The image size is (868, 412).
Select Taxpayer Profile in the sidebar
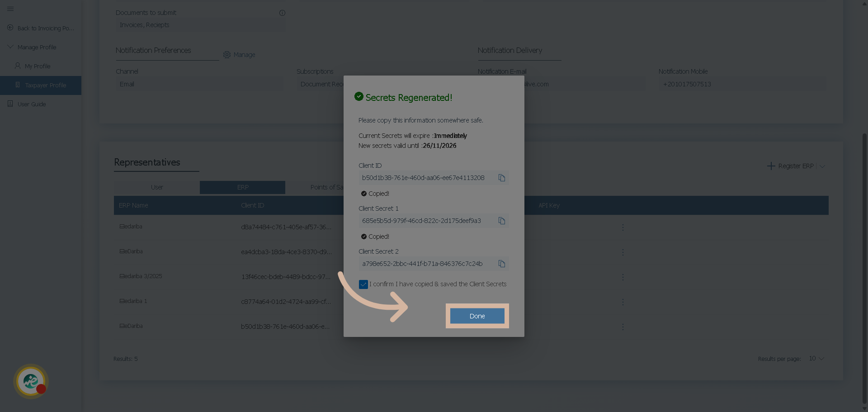(x=41, y=85)
